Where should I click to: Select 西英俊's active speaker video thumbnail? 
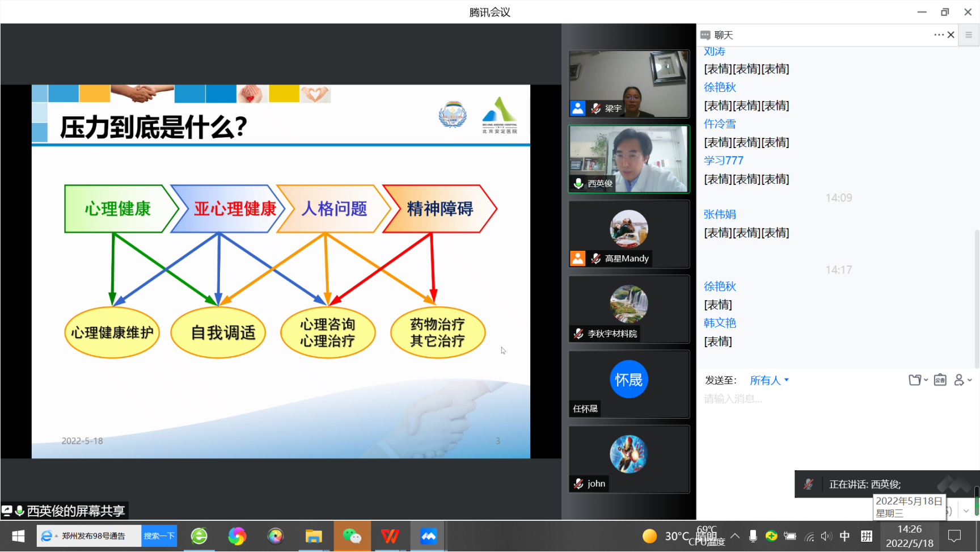(x=629, y=159)
